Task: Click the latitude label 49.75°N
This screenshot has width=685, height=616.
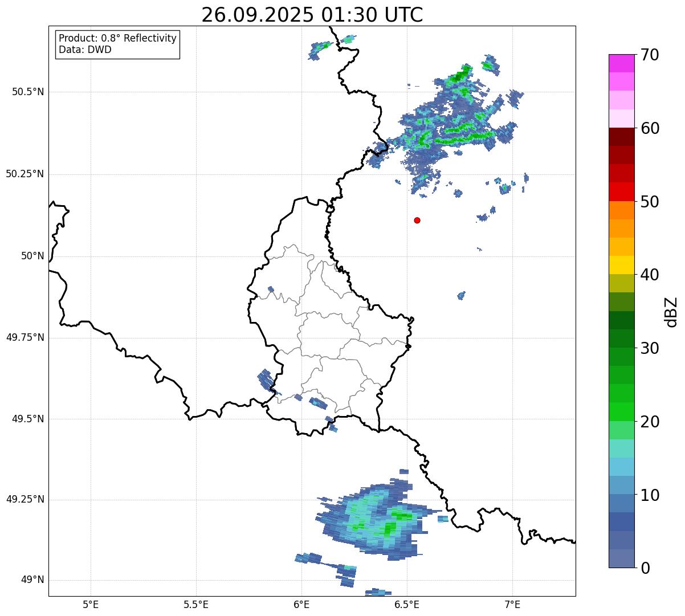Action: pos(25,337)
